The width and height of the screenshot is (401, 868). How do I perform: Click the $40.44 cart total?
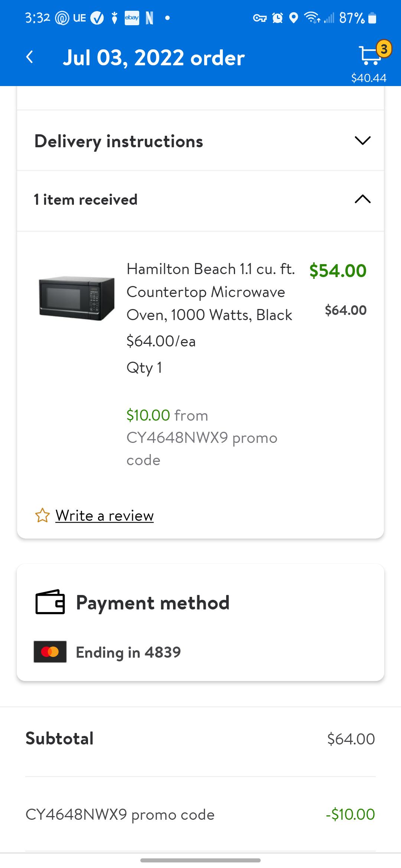[369, 78]
